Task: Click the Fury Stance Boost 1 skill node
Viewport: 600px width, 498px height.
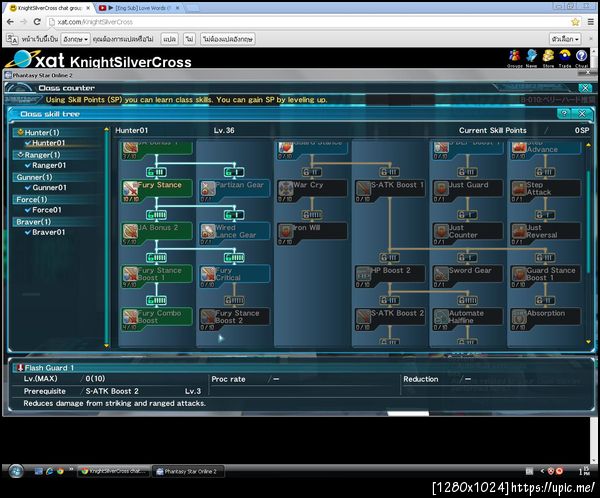Action: coord(157,274)
